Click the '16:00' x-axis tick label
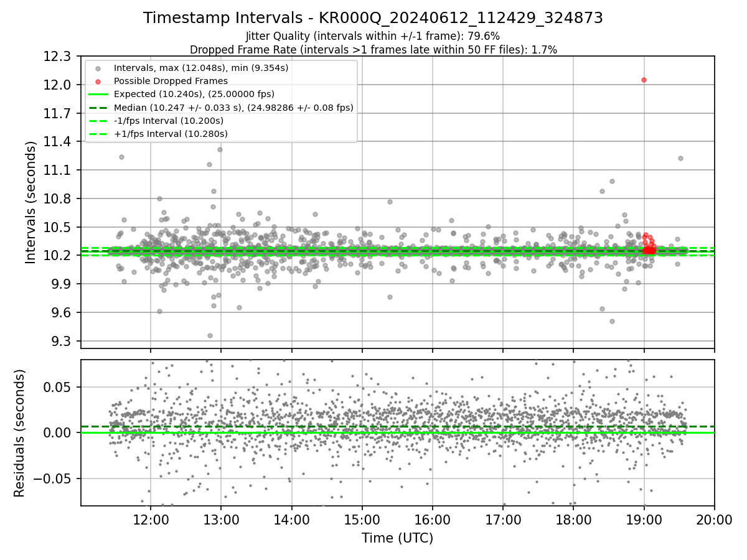This screenshot has height=560, width=747. 433,520
